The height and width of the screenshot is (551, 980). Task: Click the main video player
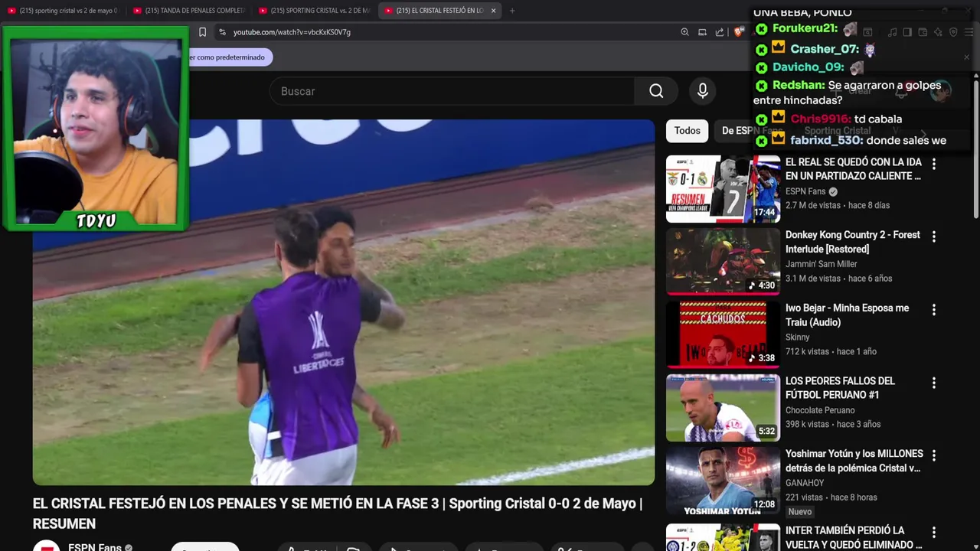coord(344,302)
